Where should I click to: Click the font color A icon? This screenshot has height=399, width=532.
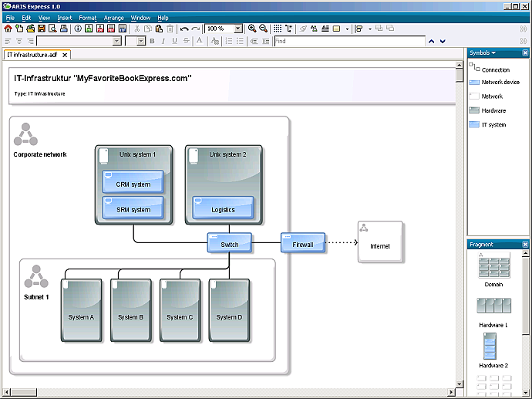200,41
